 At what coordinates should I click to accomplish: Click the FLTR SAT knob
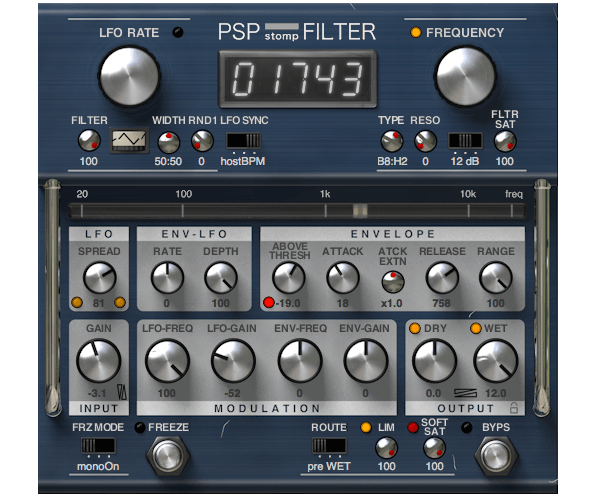point(505,141)
